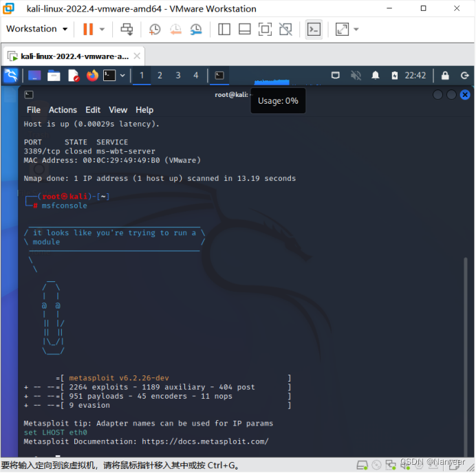The image size is (476, 473).
Task: Open the Workstation menu
Action: [x=36, y=29]
